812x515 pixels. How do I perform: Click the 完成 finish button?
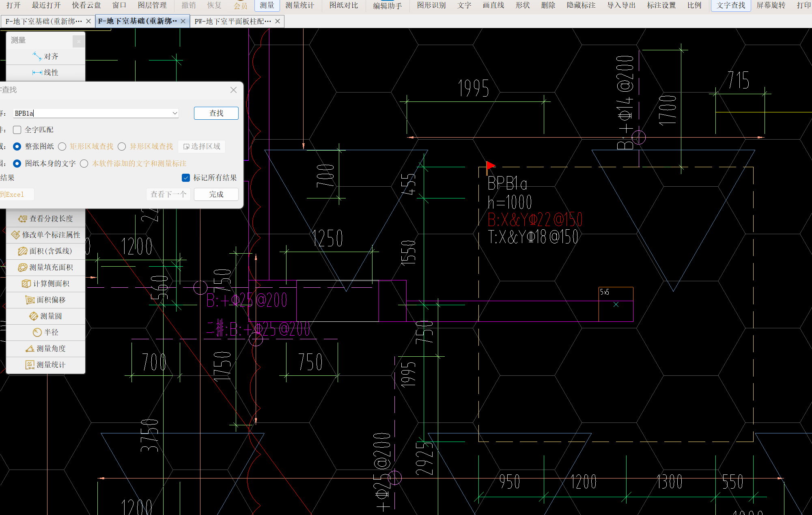216,194
